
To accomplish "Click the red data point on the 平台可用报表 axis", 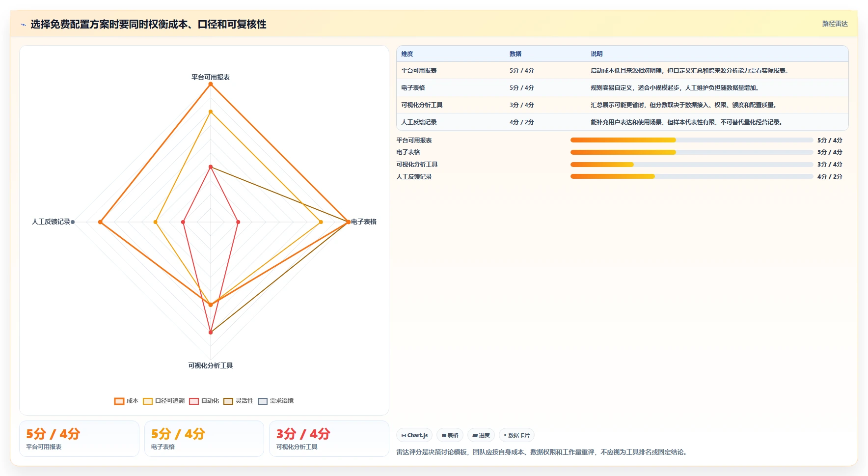I will (x=211, y=167).
